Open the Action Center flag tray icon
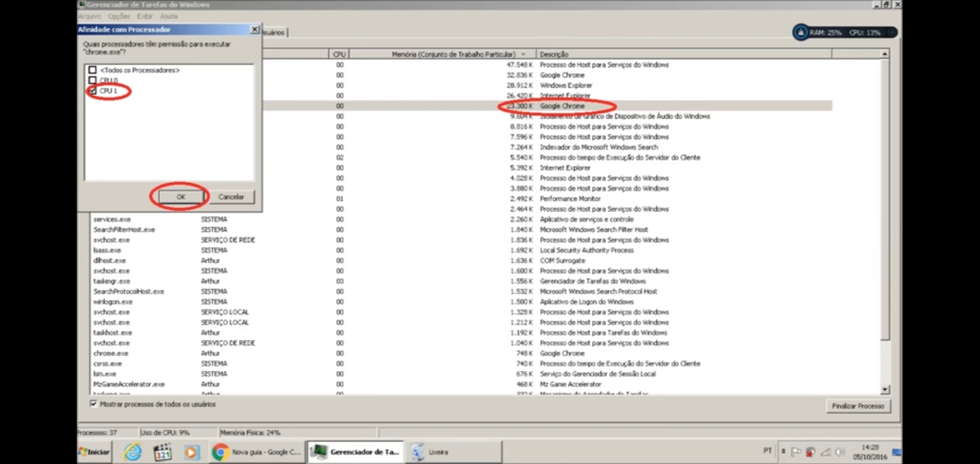This screenshot has height=464, width=980. tap(796, 452)
